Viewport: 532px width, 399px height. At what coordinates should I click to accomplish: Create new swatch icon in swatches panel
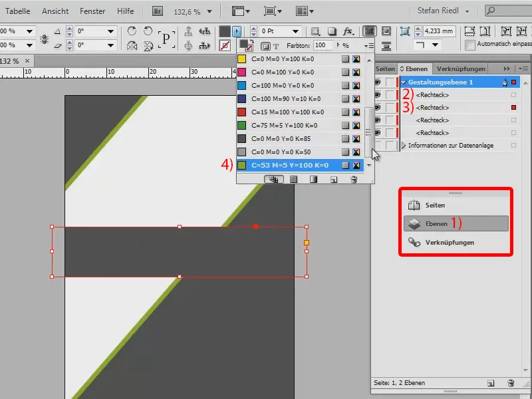click(334, 180)
